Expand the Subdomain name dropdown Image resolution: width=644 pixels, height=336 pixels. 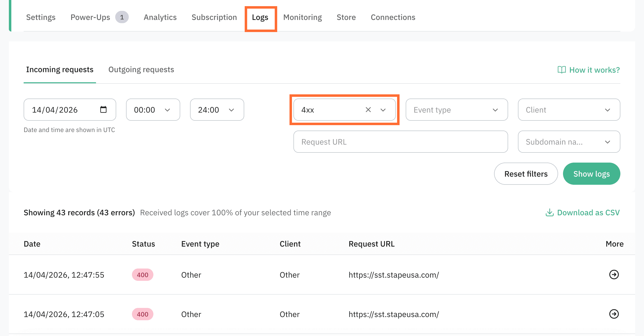[568, 142]
